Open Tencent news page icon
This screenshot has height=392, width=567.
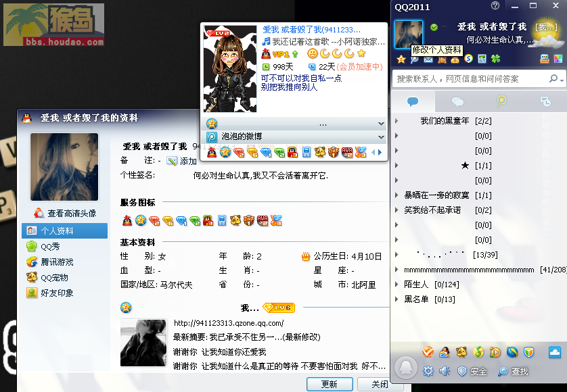(x=482, y=59)
